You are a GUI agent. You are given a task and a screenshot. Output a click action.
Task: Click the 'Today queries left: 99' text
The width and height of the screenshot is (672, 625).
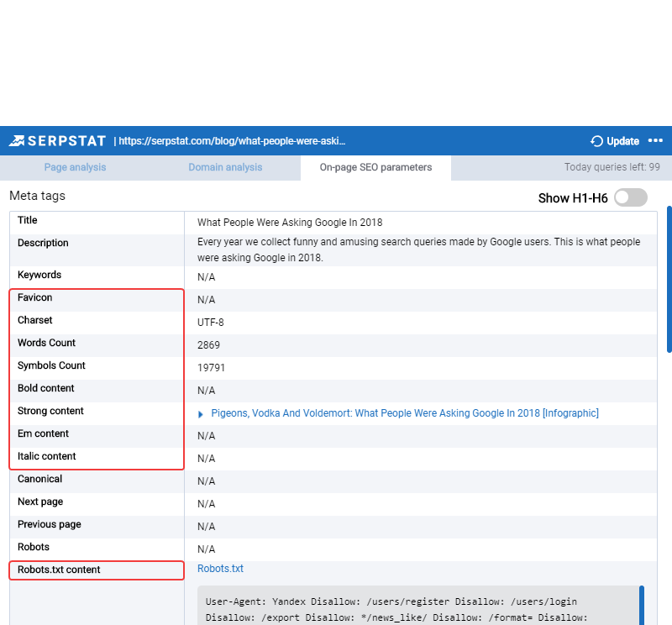[x=612, y=167]
